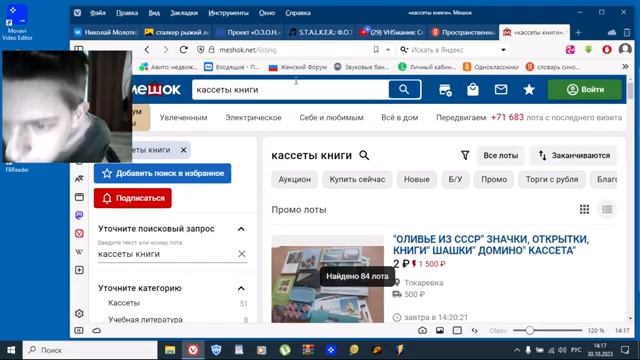Open the Yandex search engine dropdown arrow
Image resolution: width=640 pixels, height=360 pixels.
(x=503, y=50)
